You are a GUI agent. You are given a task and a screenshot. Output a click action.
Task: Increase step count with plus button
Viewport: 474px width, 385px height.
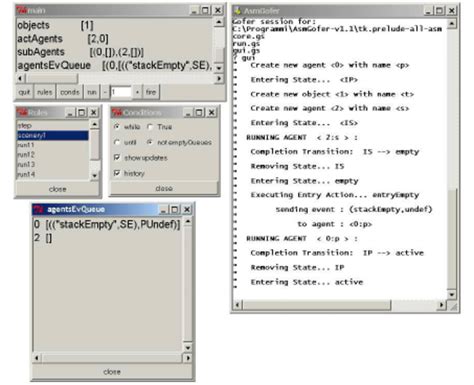pos(137,92)
